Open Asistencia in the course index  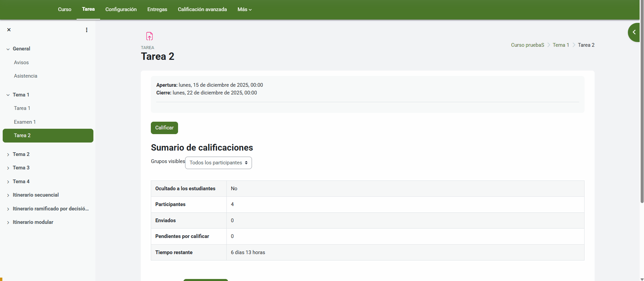[x=26, y=76]
